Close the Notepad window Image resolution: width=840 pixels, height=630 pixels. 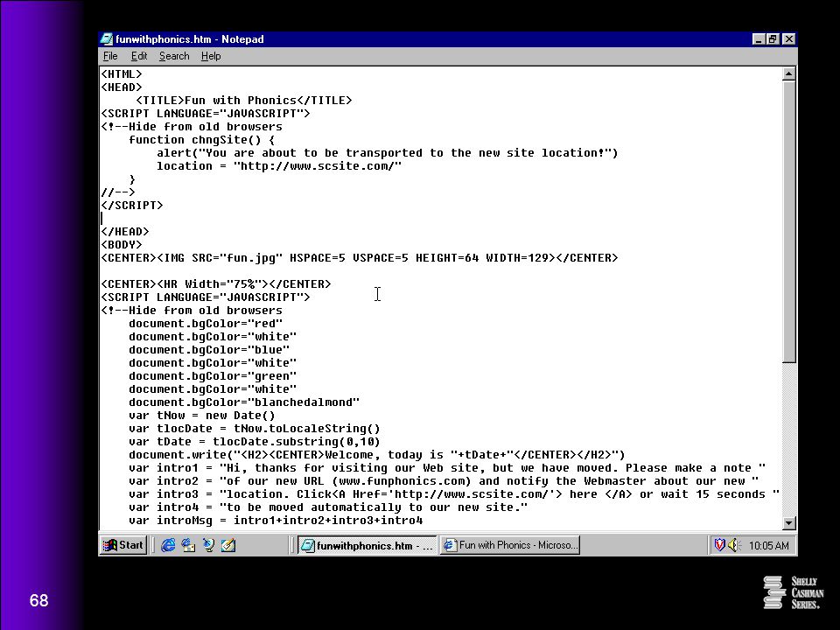click(788, 39)
